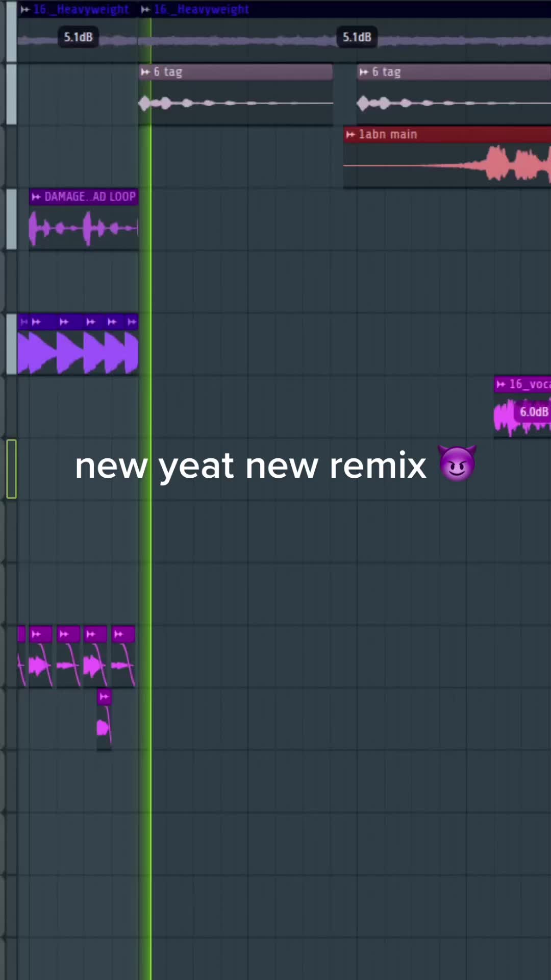Click the second 5.1dB gain label
This screenshot has width=551, height=980.
tap(357, 37)
